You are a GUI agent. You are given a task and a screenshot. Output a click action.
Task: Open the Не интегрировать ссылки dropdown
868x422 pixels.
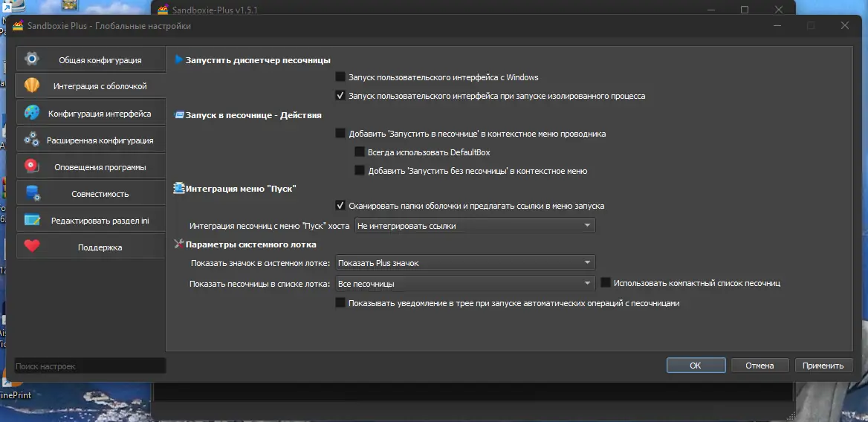click(475, 226)
